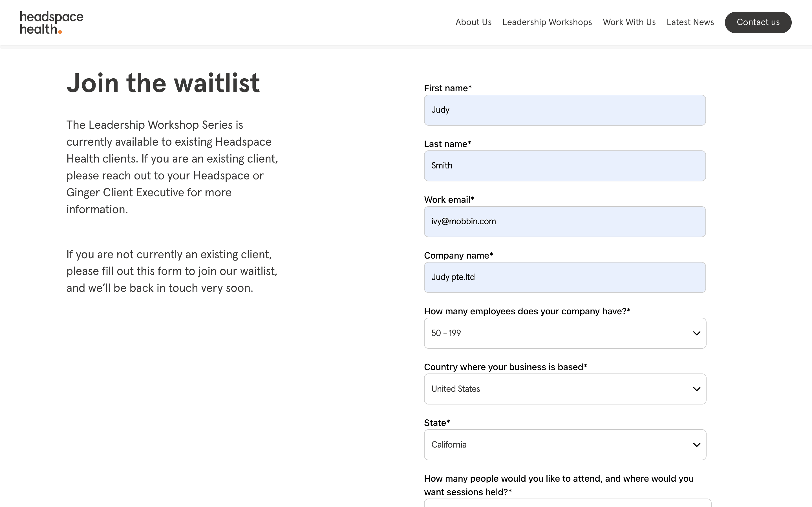This screenshot has height=507, width=812.
Task: Open Work With Us link
Action: click(629, 22)
